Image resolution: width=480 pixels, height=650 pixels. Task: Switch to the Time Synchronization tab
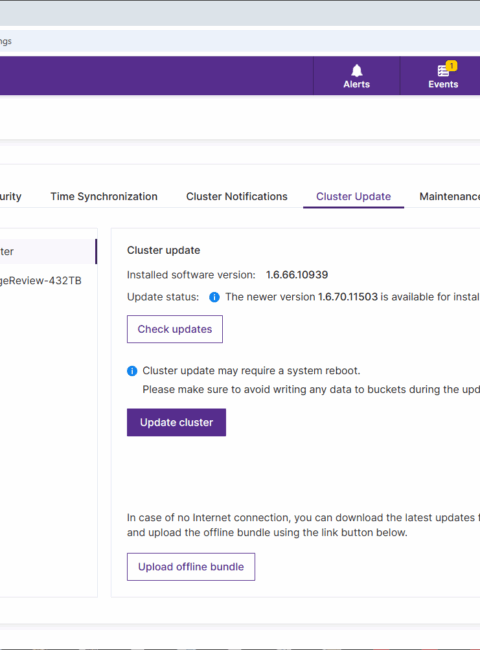pos(104,196)
